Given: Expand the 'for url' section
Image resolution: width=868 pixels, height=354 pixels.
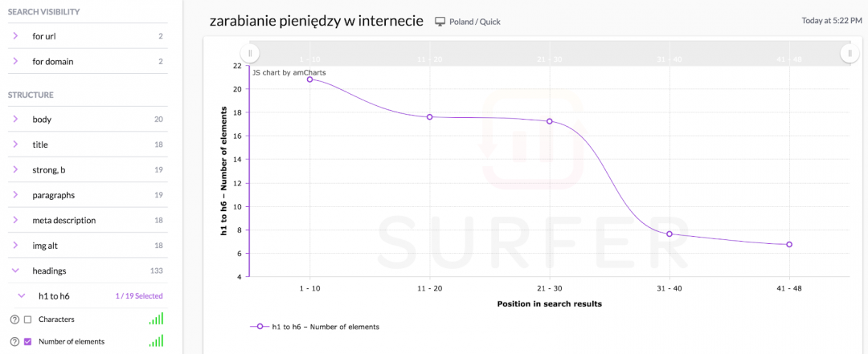Looking at the screenshot, I should [x=15, y=36].
